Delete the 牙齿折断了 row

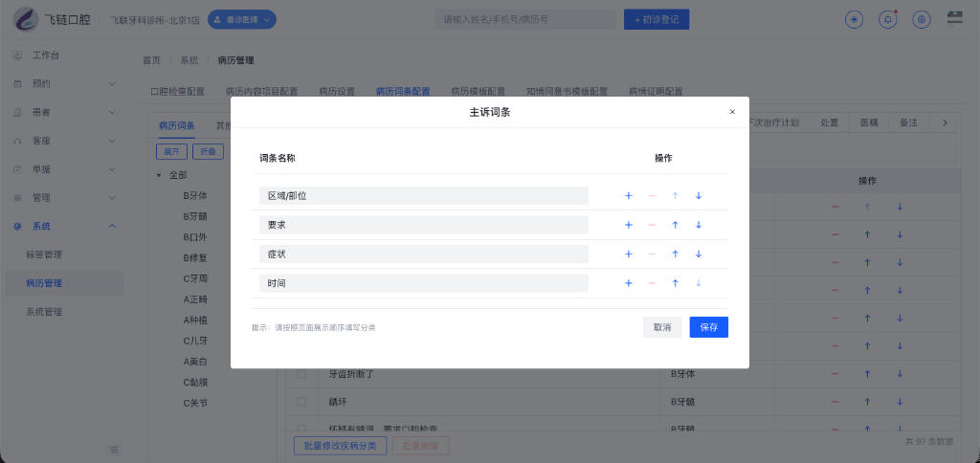point(835,374)
